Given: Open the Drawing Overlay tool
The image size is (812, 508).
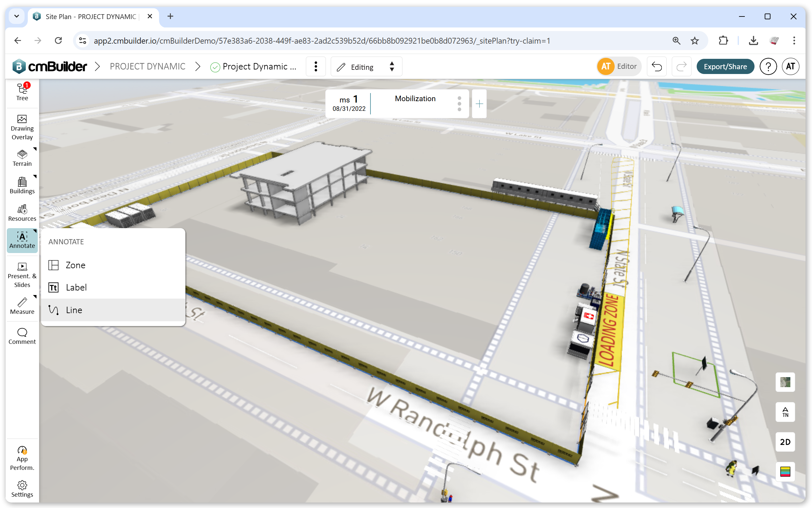Looking at the screenshot, I should pyautogui.click(x=22, y=127).
